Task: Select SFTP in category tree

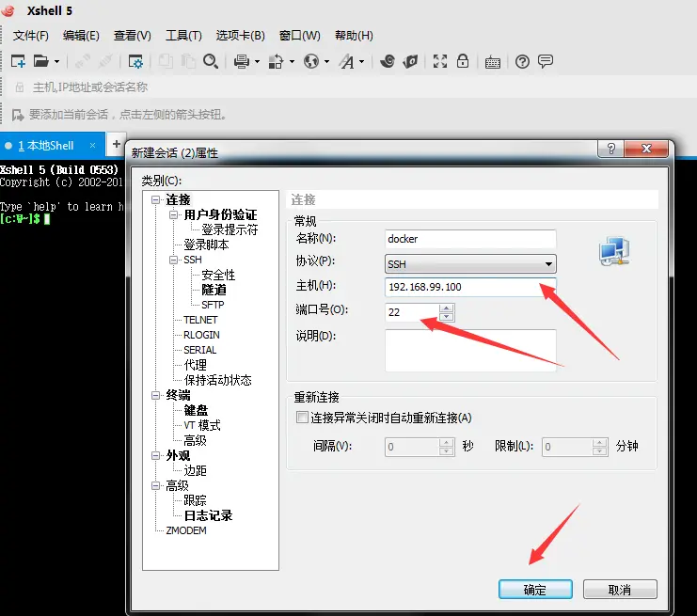Action: pos(213,305)
